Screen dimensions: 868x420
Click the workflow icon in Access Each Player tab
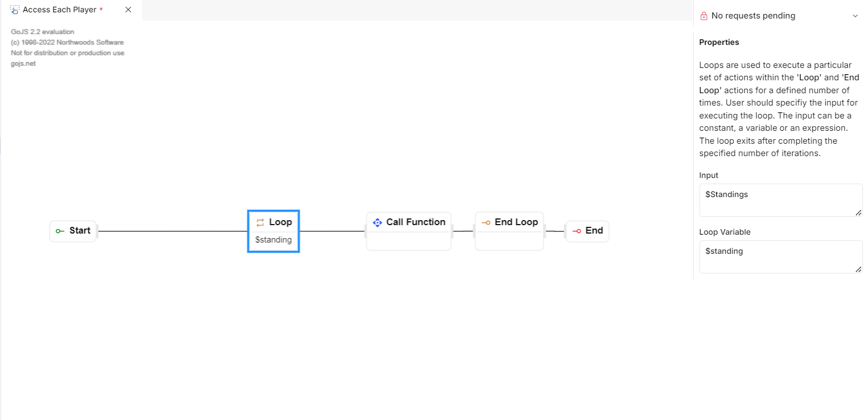(x=15, y=10)
